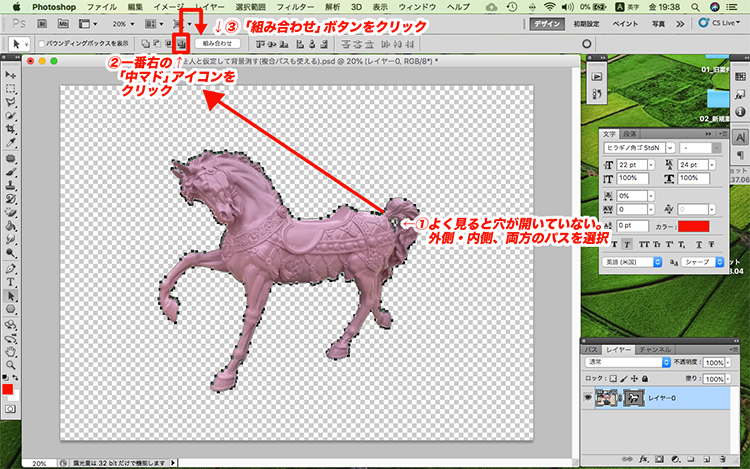Toggle all caps TT style
The height and width of the screenshot is (469, 750).
pos(644,244)
